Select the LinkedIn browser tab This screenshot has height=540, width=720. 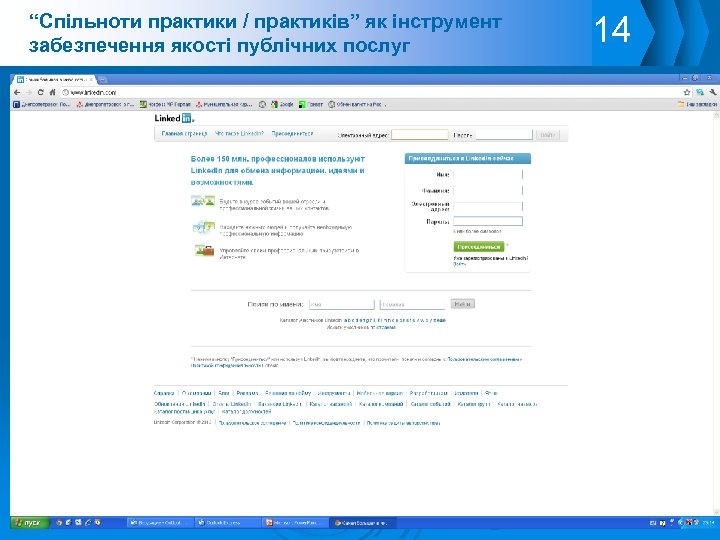(x=55, y=80)
